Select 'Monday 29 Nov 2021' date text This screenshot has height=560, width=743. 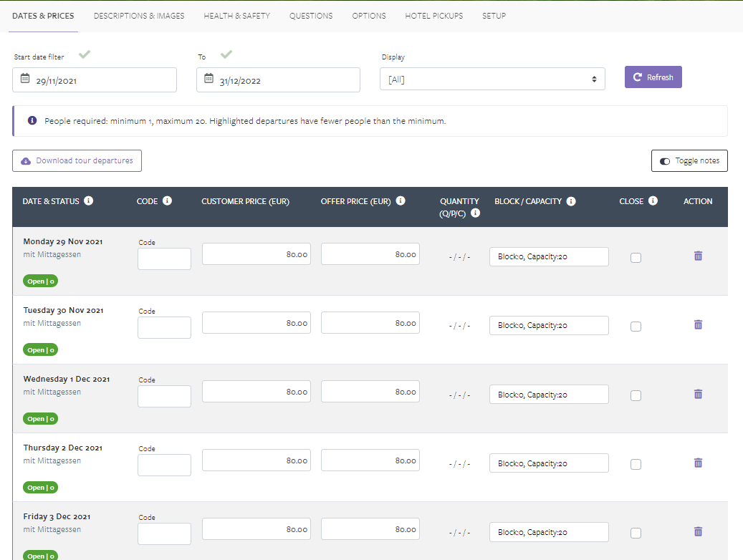(x=63, y=241)
